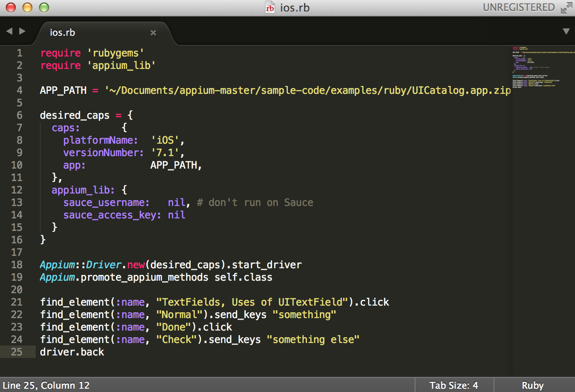Click the "Done" string on line 23
575x392 pixels.
pyautogui.click(x=174, y=327)
